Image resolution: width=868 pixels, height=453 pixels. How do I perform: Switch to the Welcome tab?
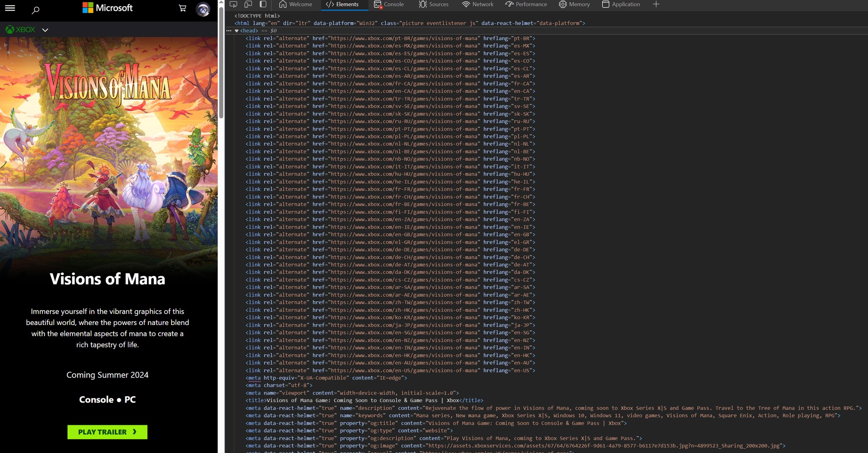pos(295,4)
